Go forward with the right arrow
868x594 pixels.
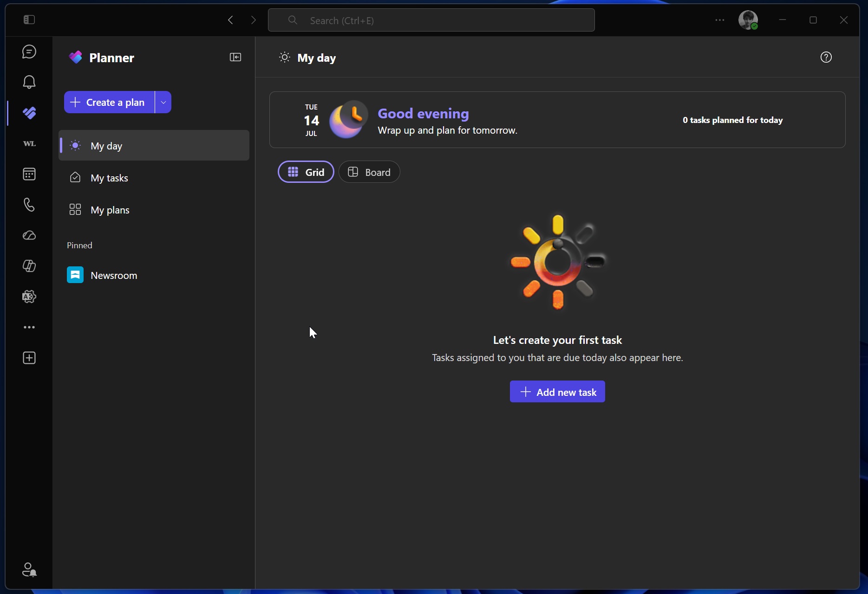(253, 20)
